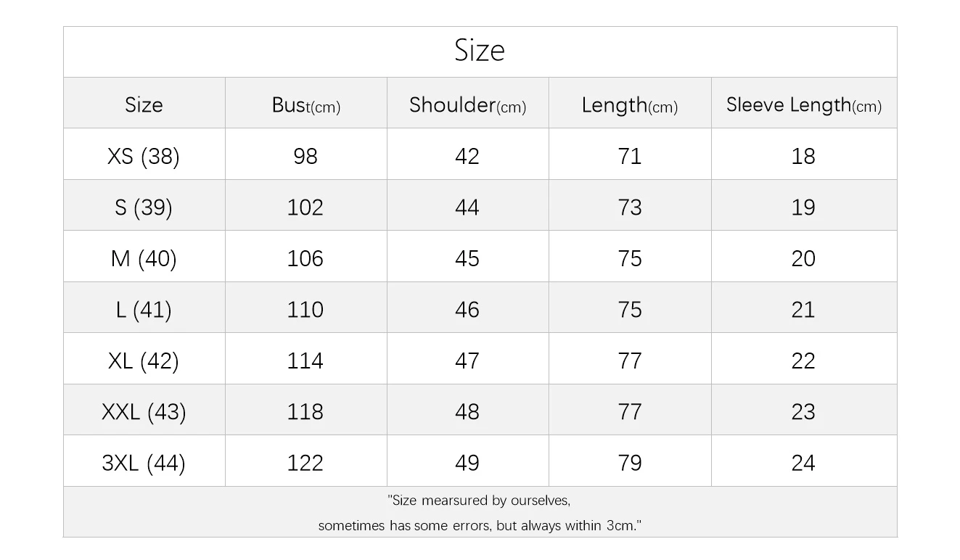Click shoulder value 45 for M
960x560 pixels.
tap(467, 258)
